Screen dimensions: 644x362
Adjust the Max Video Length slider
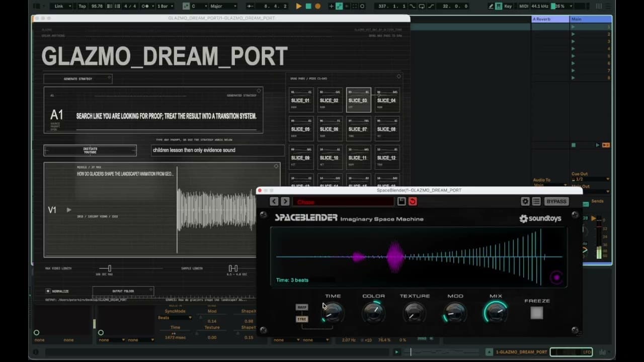click(109, 268)
